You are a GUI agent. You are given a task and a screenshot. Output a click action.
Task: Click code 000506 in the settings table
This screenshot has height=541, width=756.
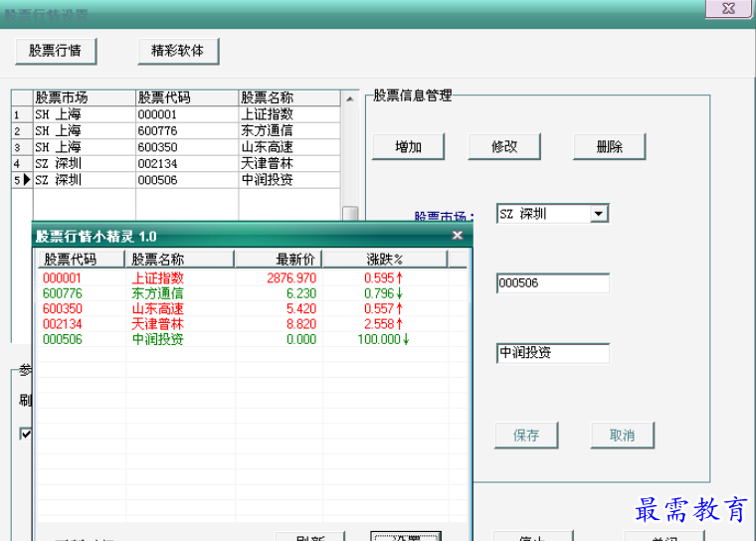tap(187, 180)
